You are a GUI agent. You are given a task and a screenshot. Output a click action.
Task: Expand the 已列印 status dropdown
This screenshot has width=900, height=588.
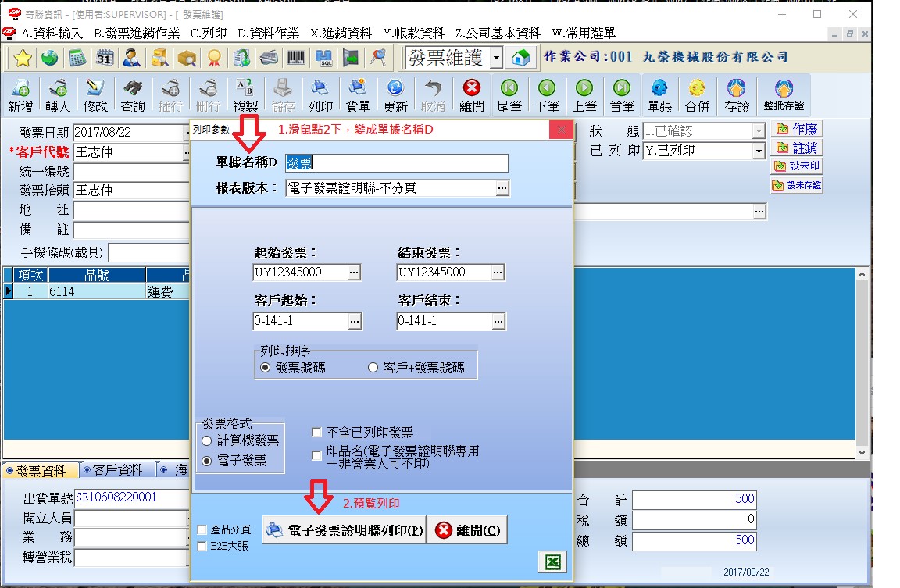pyautogui.click(x=758, y=151)
